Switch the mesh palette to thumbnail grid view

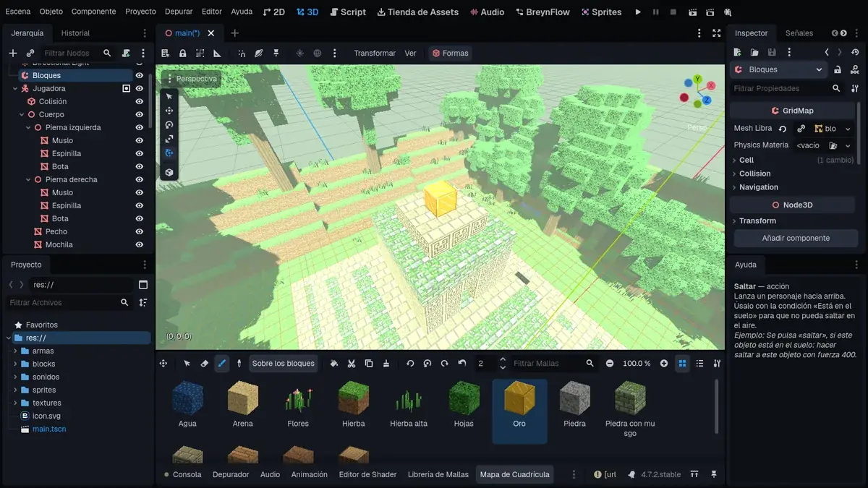[x=682, y=363]
